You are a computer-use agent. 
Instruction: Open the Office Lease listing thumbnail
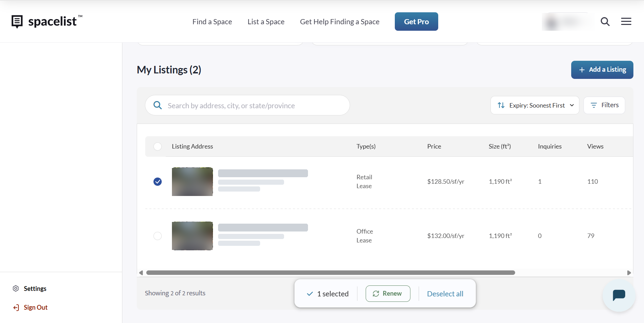pyautogui.click(x=192, y=236)
